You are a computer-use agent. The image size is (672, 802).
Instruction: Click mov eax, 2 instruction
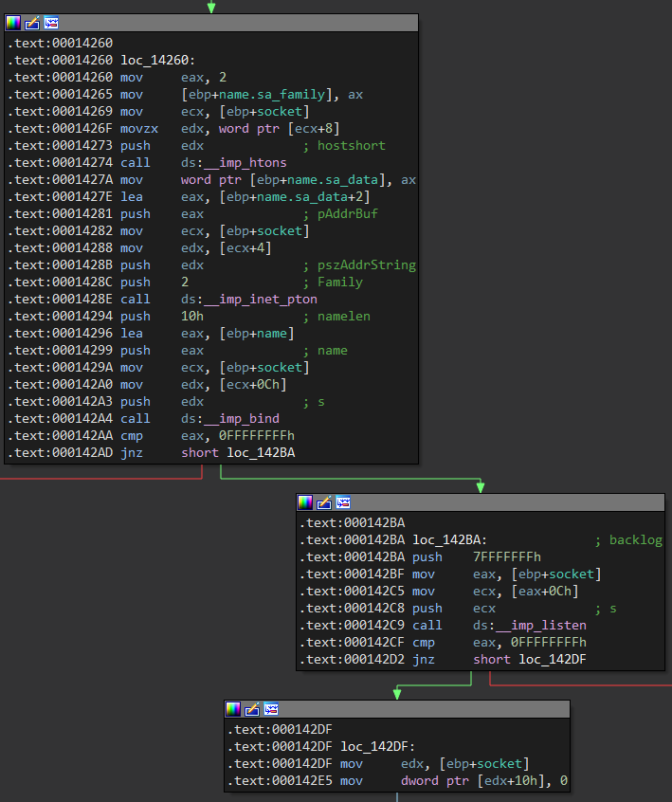[173, 77]
